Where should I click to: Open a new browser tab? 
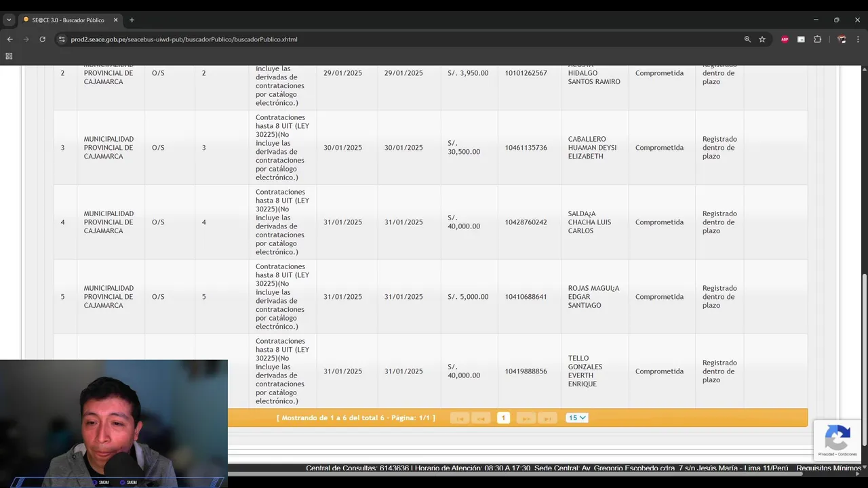click(x=132, y=20)
